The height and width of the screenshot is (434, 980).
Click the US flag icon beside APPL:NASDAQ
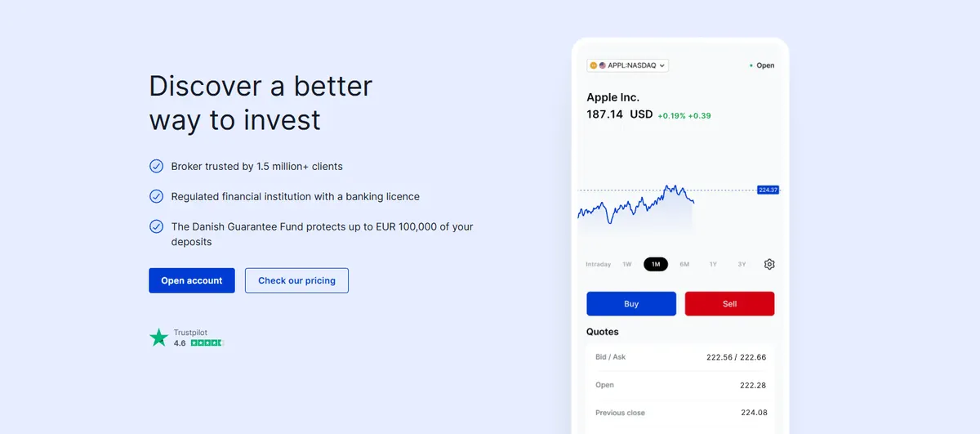click(x=603, y=65)
